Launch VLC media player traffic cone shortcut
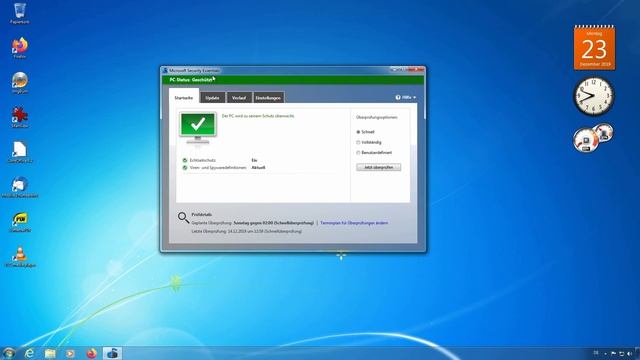This screenshot has width=640, height=360. coord(20,256)
